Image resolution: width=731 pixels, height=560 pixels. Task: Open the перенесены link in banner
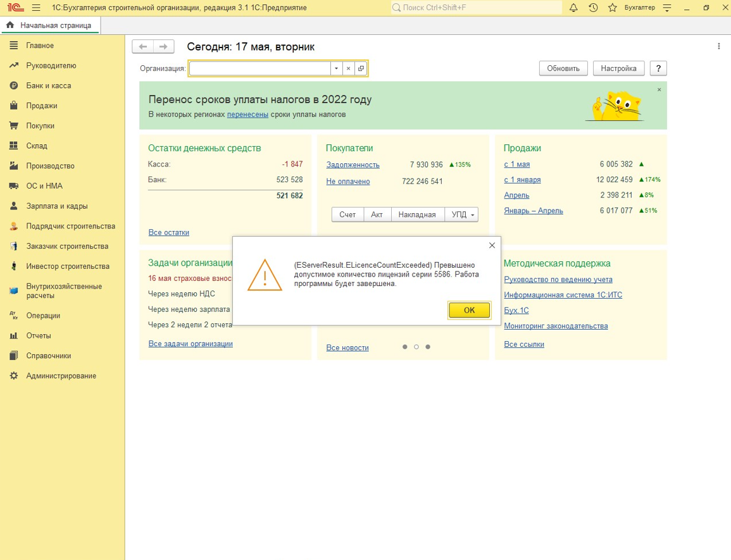pos(247,115)
